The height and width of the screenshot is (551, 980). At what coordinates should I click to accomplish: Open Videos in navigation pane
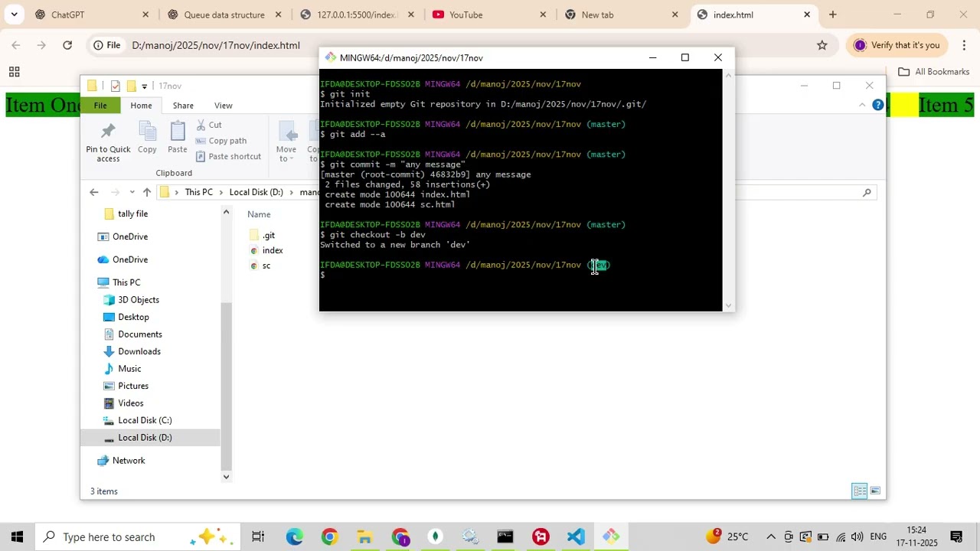click(130, 403)
